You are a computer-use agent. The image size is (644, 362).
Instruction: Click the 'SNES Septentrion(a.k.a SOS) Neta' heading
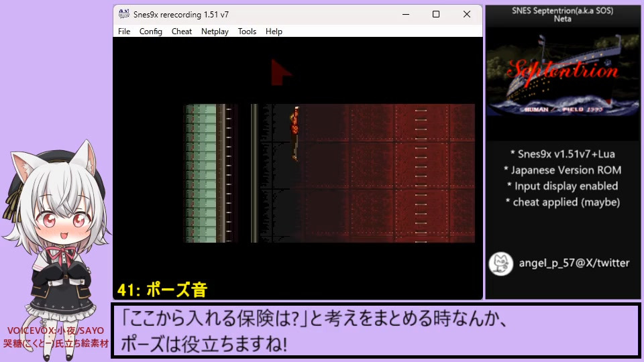pos(562,15)
